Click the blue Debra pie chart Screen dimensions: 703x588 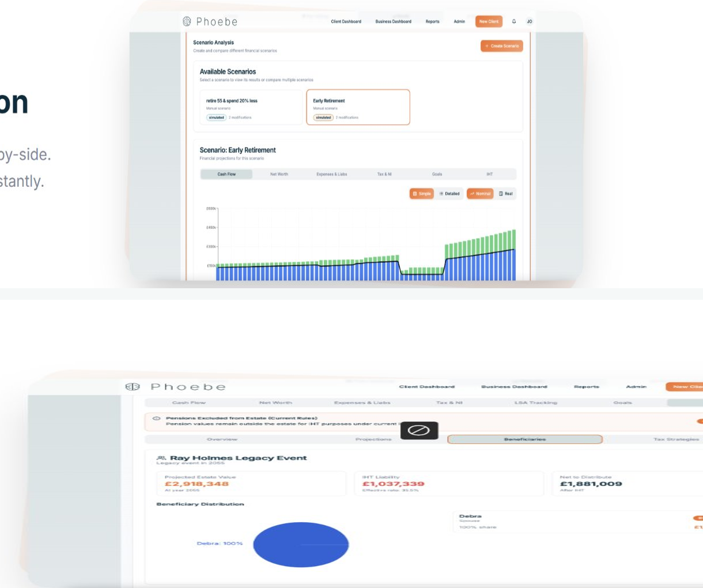(301, 545)
